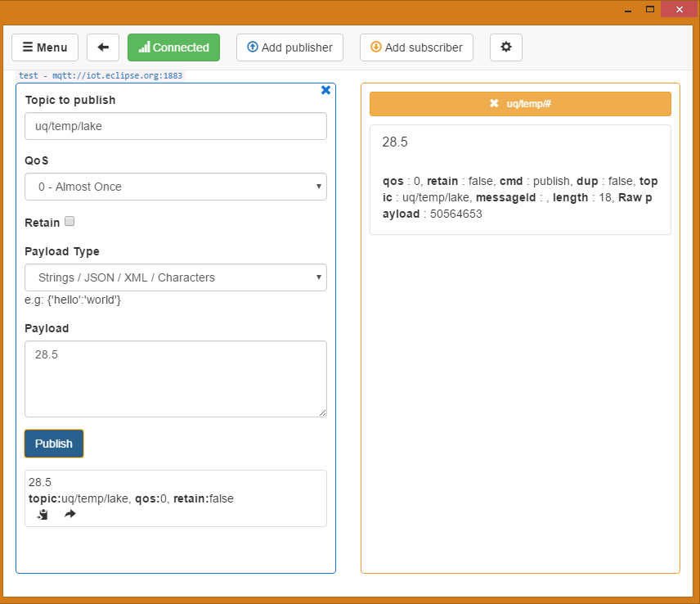Click the back arrow button

point(103,47)
